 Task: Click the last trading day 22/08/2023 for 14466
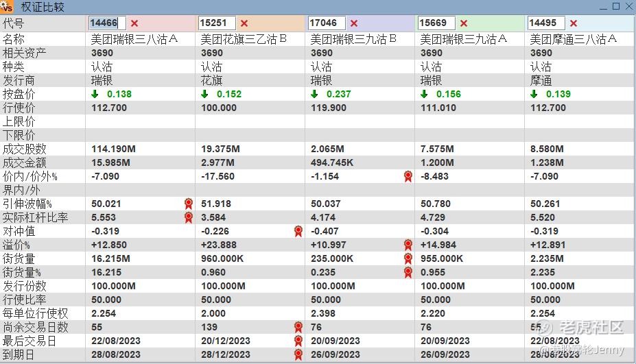(x=116, y=341)
